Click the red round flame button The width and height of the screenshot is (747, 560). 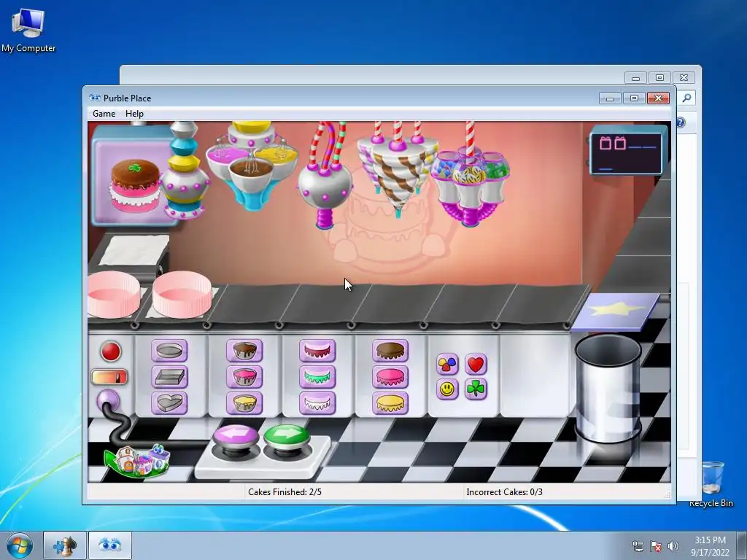(111, 351)
